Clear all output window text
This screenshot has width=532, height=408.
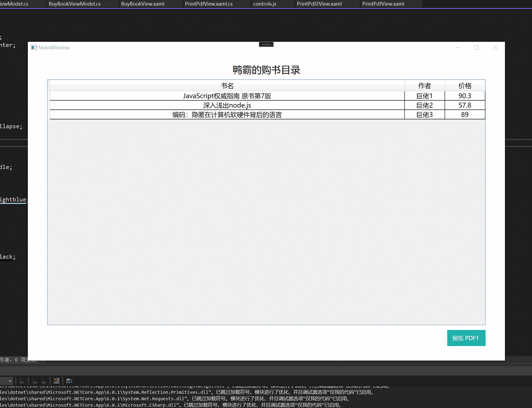point(57,381)
